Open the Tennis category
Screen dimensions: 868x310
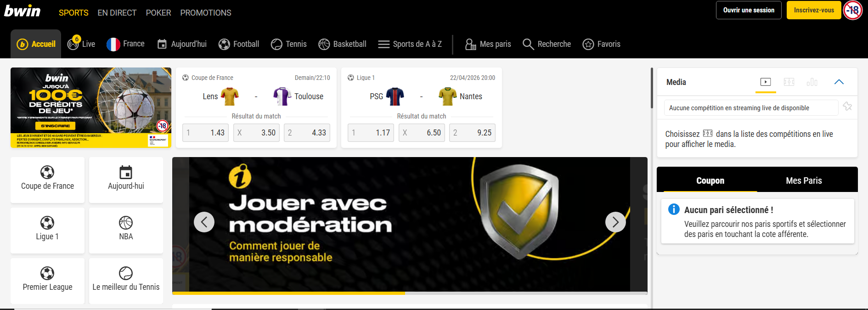[289, 44]
